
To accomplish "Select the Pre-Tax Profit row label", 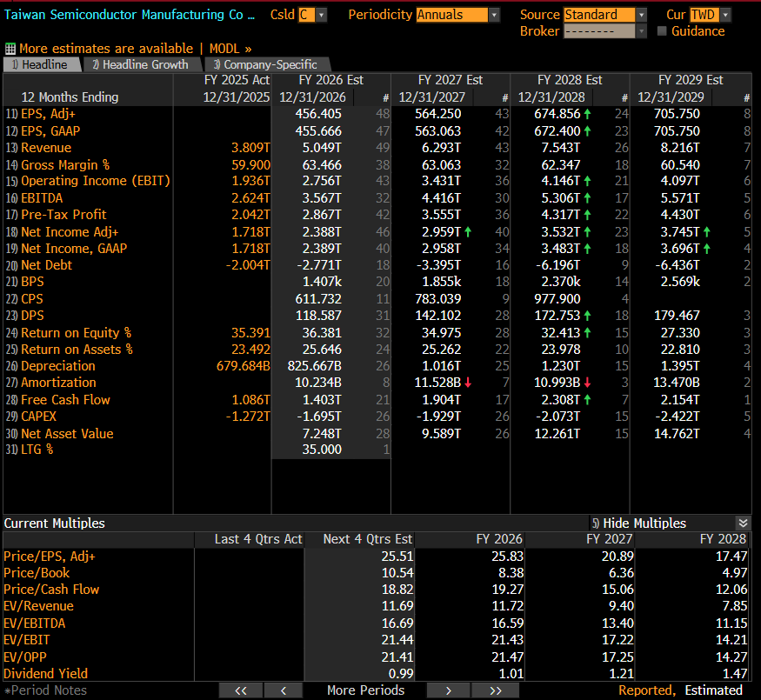I will pos(63,215).
